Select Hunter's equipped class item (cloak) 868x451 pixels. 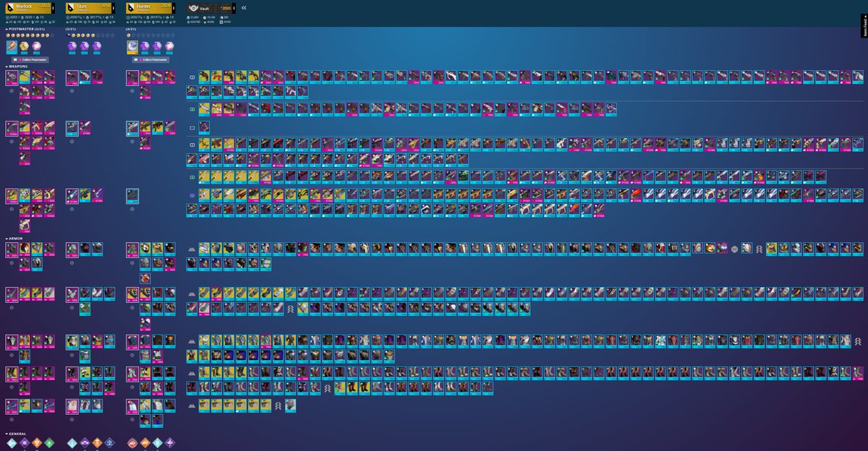132,406
